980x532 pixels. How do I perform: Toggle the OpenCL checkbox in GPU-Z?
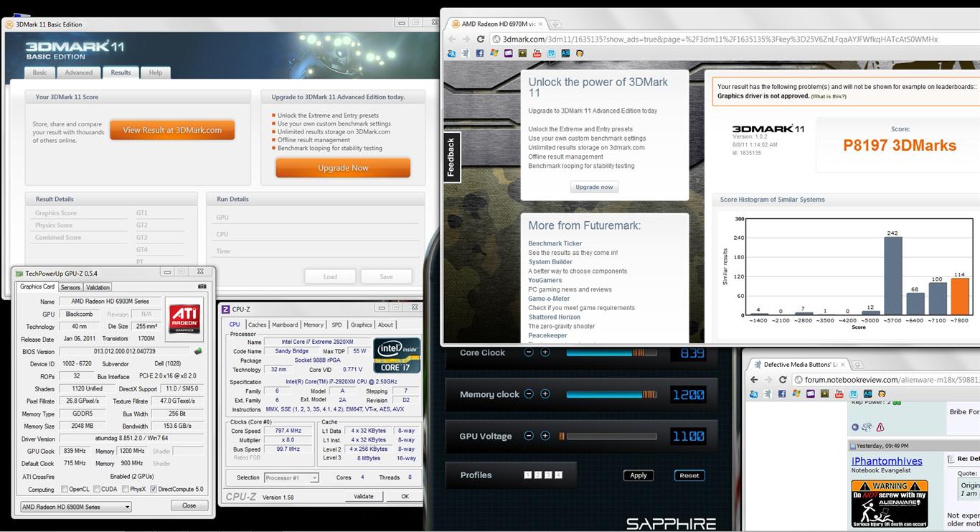pos(65,490)
